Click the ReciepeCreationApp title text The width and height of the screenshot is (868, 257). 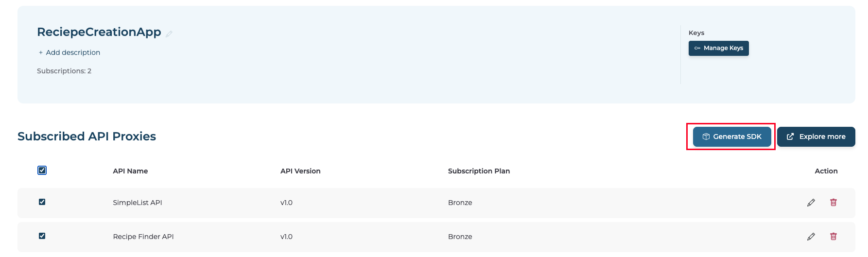[99, 32]
